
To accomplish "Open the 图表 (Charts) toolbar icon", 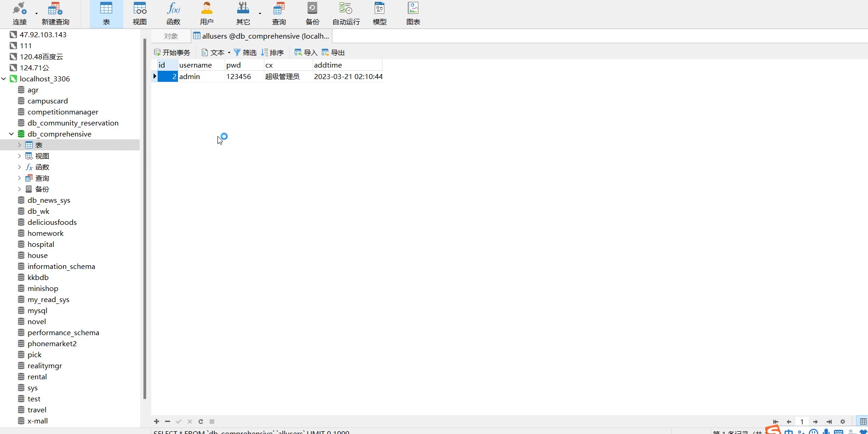I will pyautogui.click(x=413, y=14).
